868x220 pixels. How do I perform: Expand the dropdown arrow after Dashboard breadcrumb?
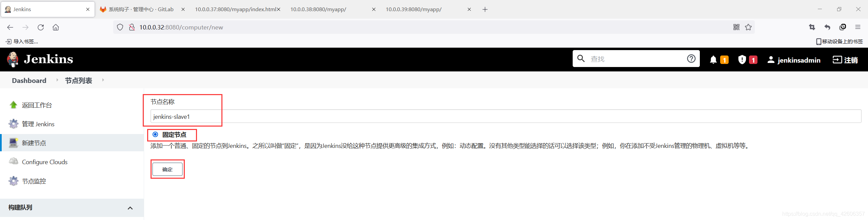tap(57, 80)
